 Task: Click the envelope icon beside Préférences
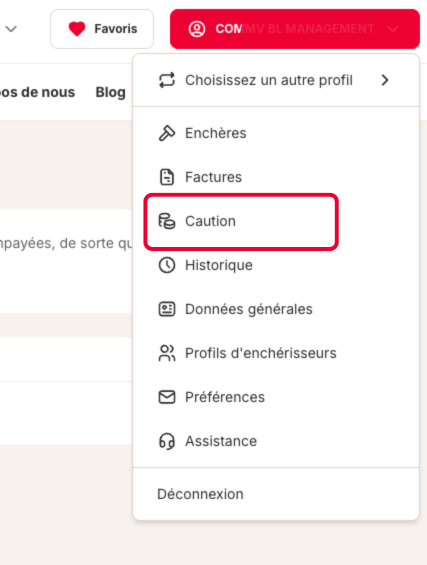[167, 397]
